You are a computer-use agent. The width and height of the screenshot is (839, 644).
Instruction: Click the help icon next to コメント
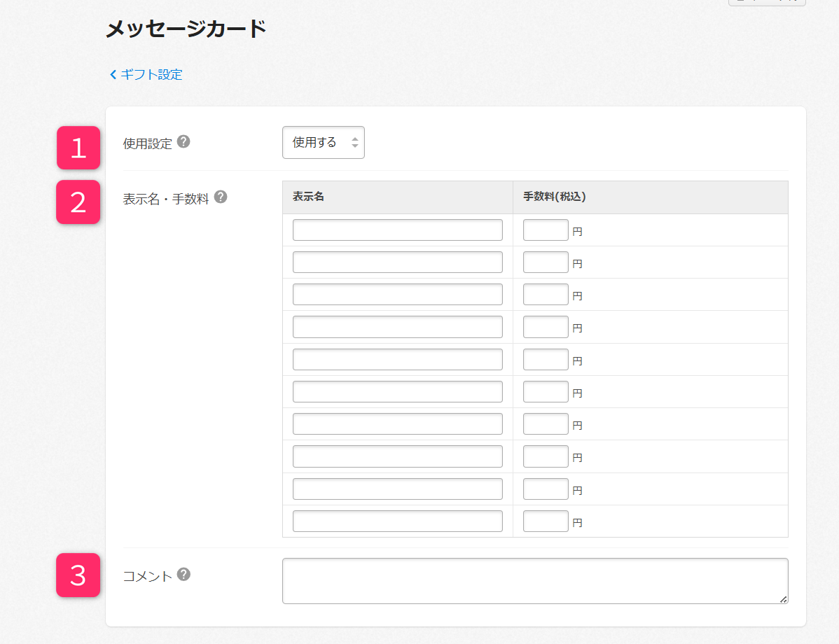183,575
